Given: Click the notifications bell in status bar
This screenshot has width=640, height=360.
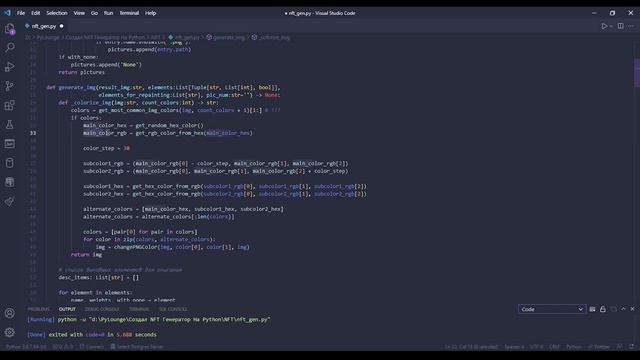Looking at the screenshot, I should 631,347.
